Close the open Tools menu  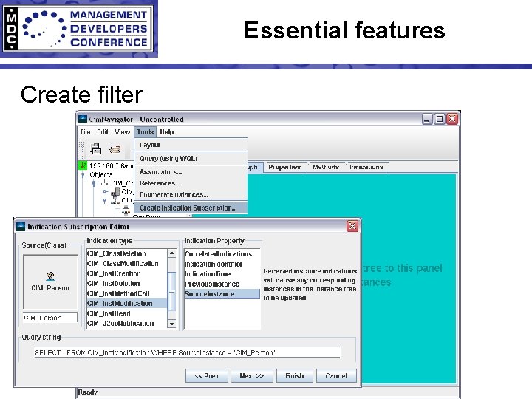(146, 132)
